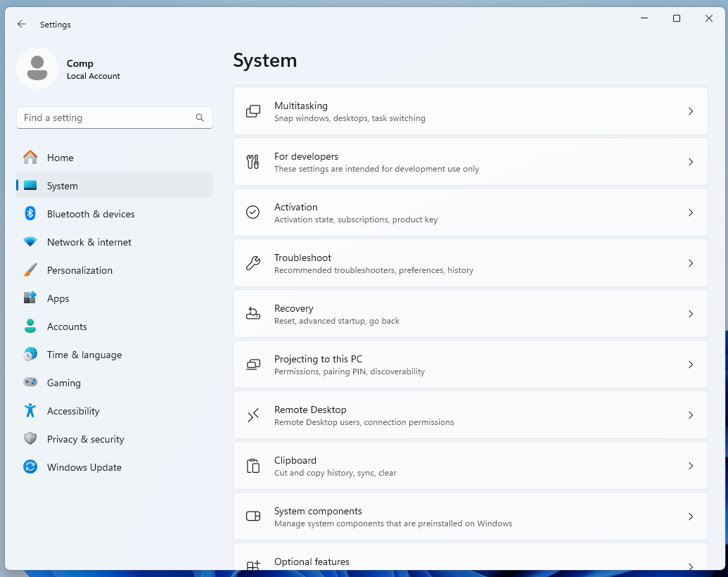728x577 pixels.
Task: Open the Remote Desktop title text
Action: [310, 410]
